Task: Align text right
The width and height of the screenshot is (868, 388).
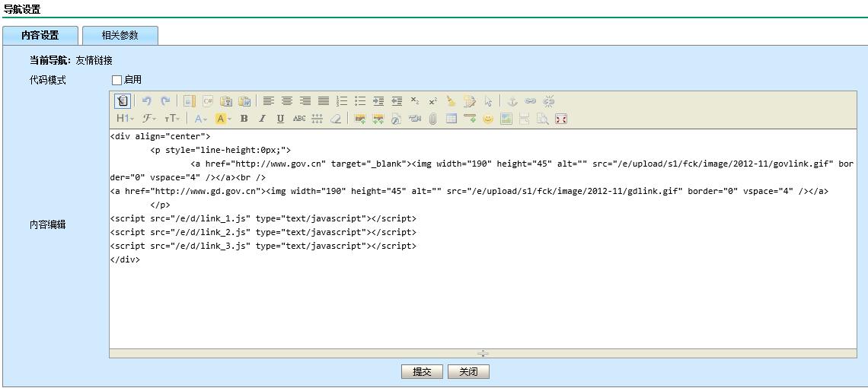Action: (x=305, y=100)
